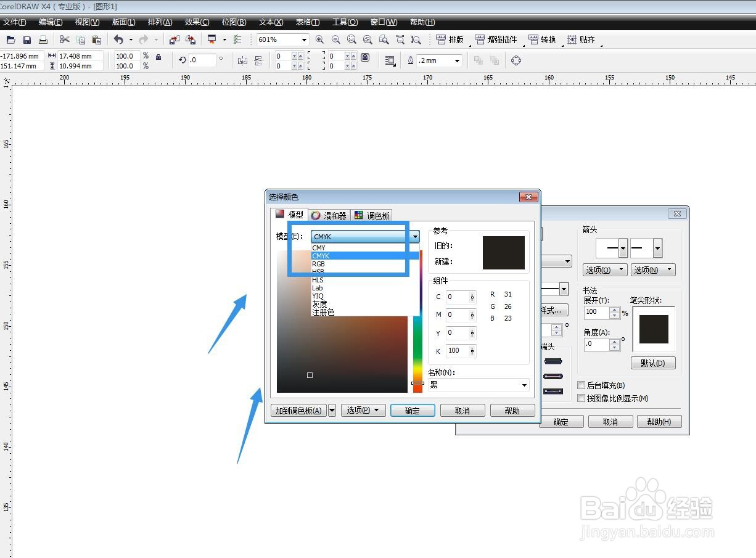
Task: Click 取消 in the 选择颜色 dialog
Action: pos(462,411)
